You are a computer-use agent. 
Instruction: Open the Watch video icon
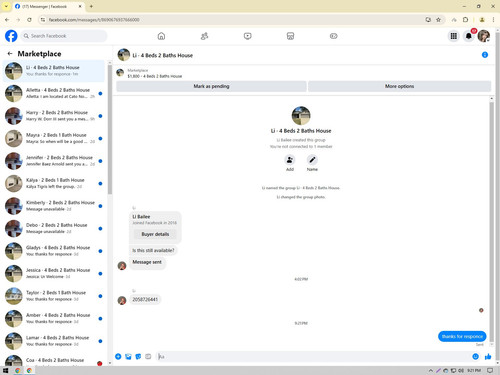[247, 36]
